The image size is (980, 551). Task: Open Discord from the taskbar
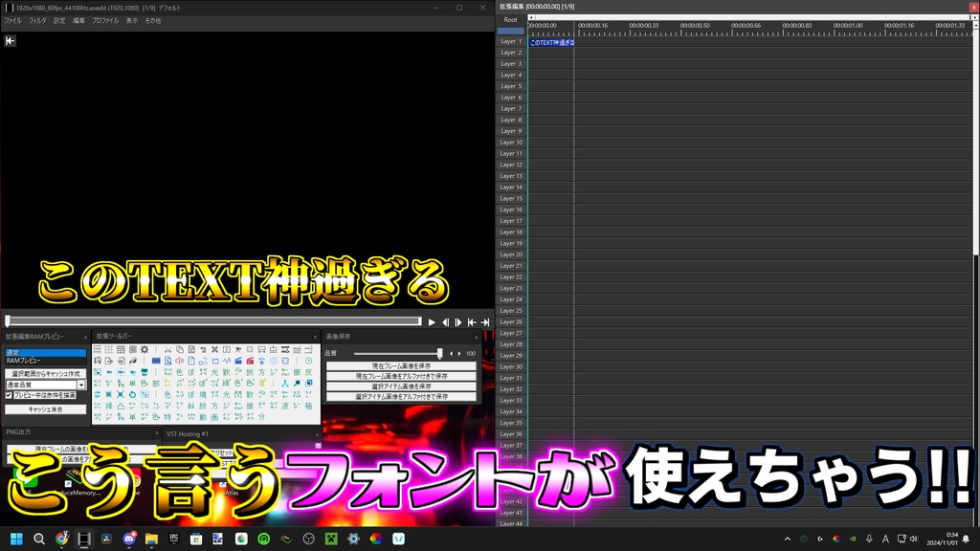[129, 539]
